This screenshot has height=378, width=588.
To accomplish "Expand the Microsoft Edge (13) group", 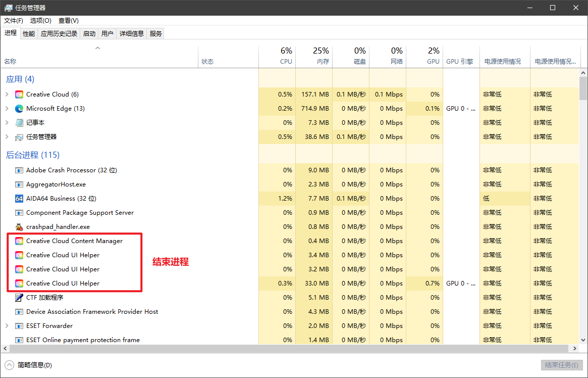I will [7, 109].
